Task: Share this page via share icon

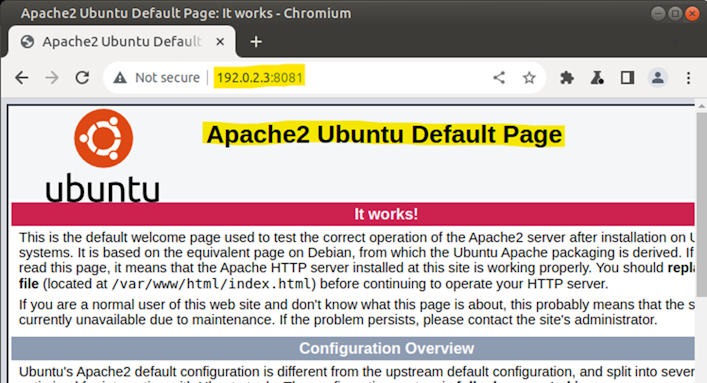Action: coord(499,78)
